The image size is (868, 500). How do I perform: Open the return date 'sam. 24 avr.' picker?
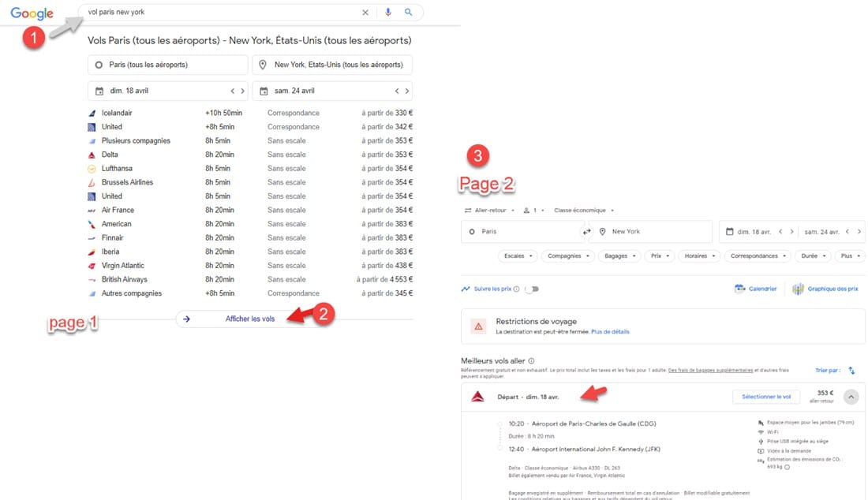tap(822, 233)
